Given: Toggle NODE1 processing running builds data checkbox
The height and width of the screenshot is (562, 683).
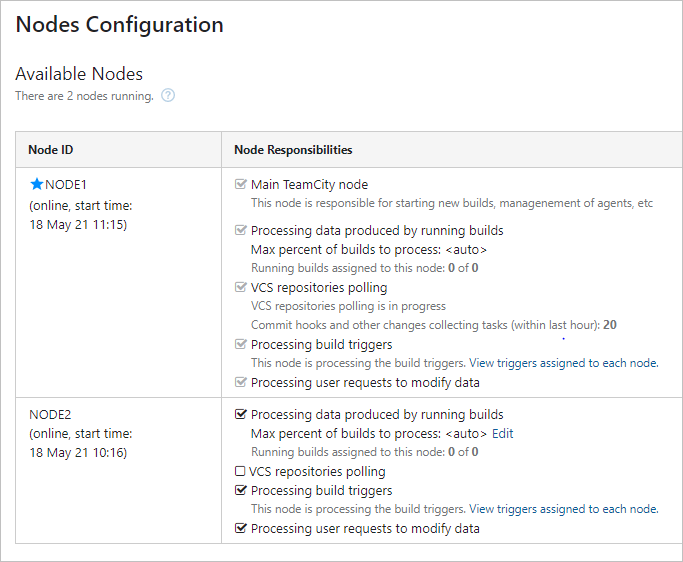Looking at the screenshot, I should pyautogui.click(x=240, y=230).
